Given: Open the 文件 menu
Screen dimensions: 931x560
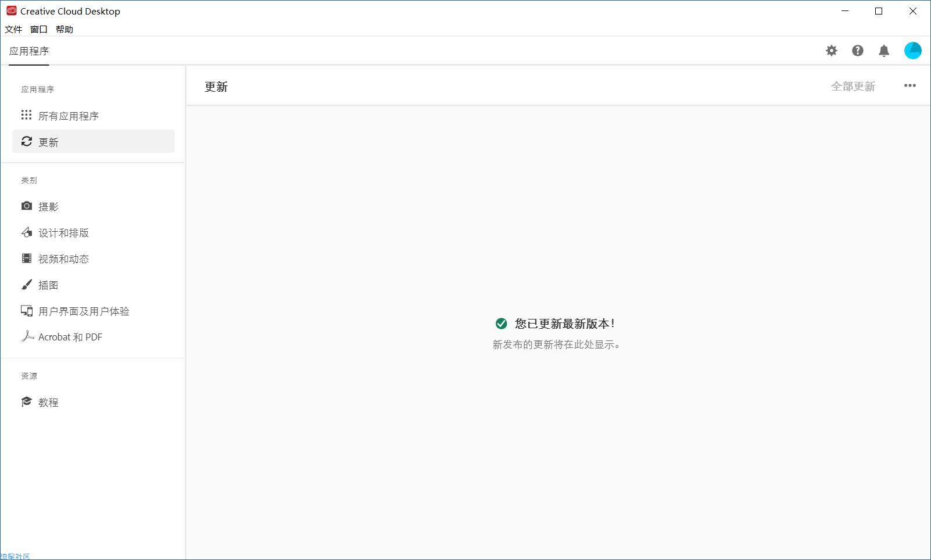Looking at the screenshot, I should coord(13,29).
